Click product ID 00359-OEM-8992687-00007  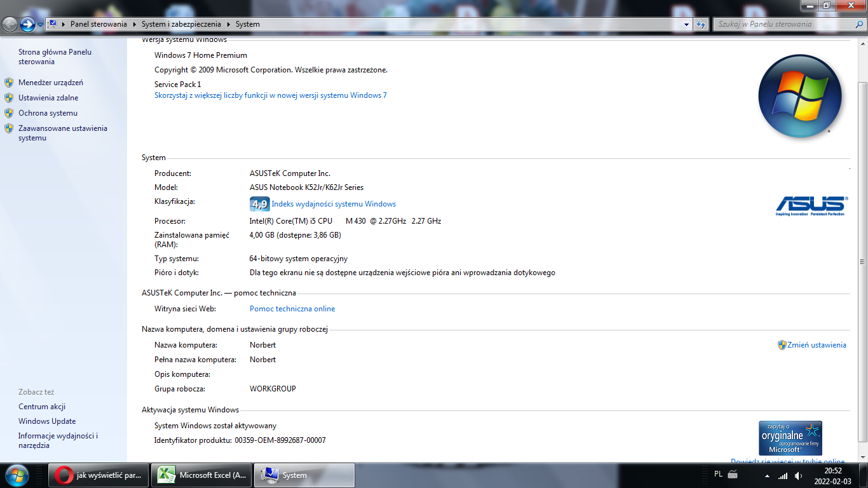[x=280, y=440]
